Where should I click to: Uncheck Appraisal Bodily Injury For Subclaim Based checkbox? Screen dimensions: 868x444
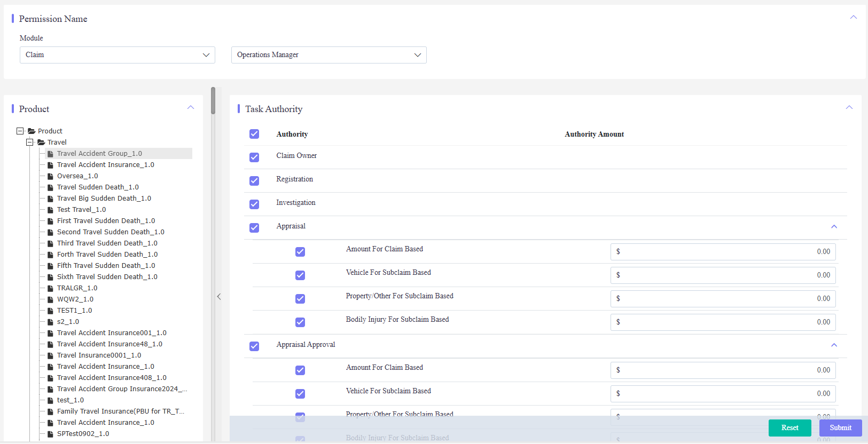click(x=300, y=322)
